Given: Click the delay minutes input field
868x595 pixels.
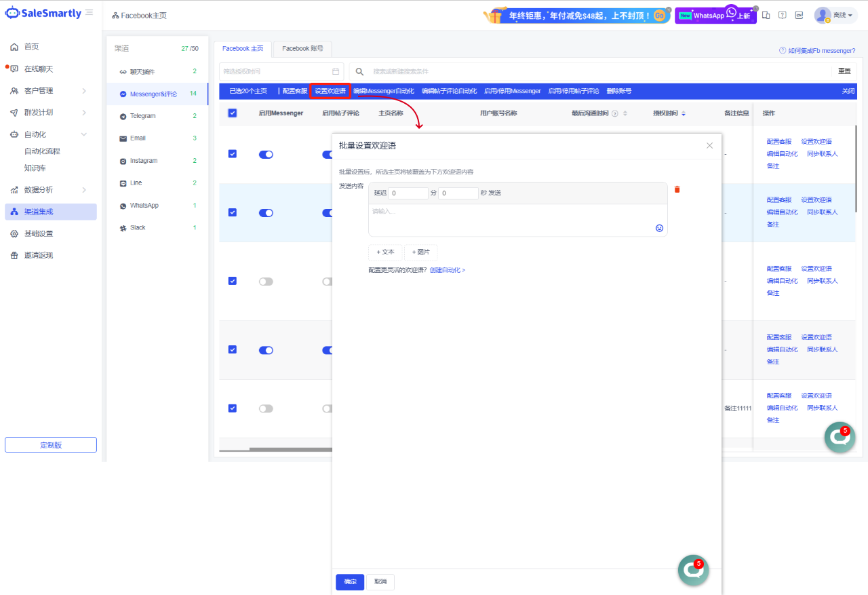Looking at the screenshot, I should click(x=408, y=193).
